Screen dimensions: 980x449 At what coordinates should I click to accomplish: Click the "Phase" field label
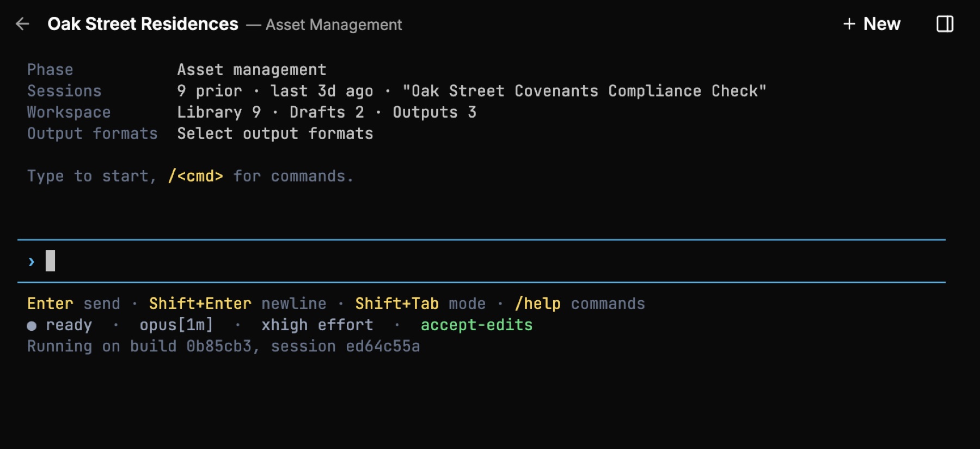pyautogui.click(x=50, y=70)
